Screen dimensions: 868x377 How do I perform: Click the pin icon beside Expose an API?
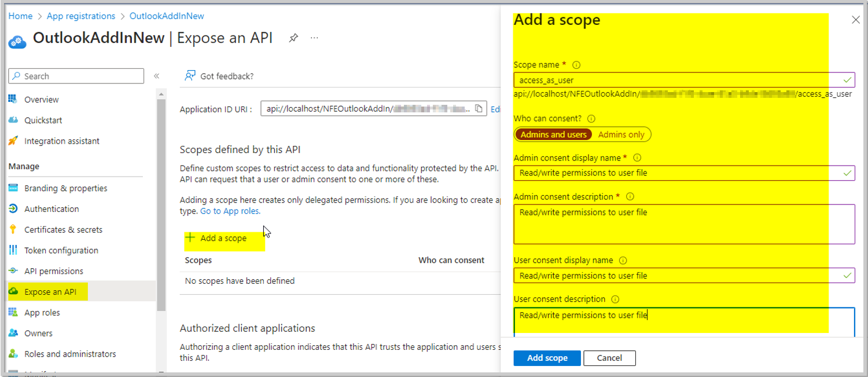[293, 38]
